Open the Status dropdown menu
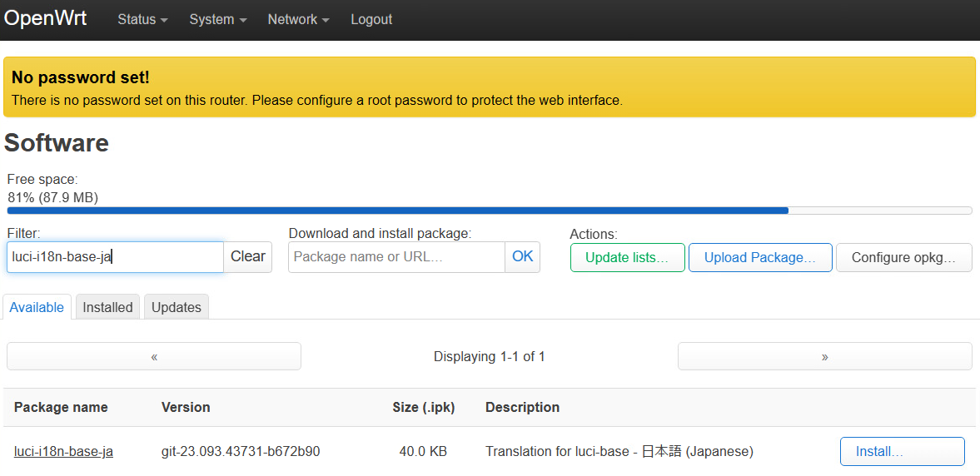Image resolution: width=980 pixels, height=476 pixels. click(142, 19)
